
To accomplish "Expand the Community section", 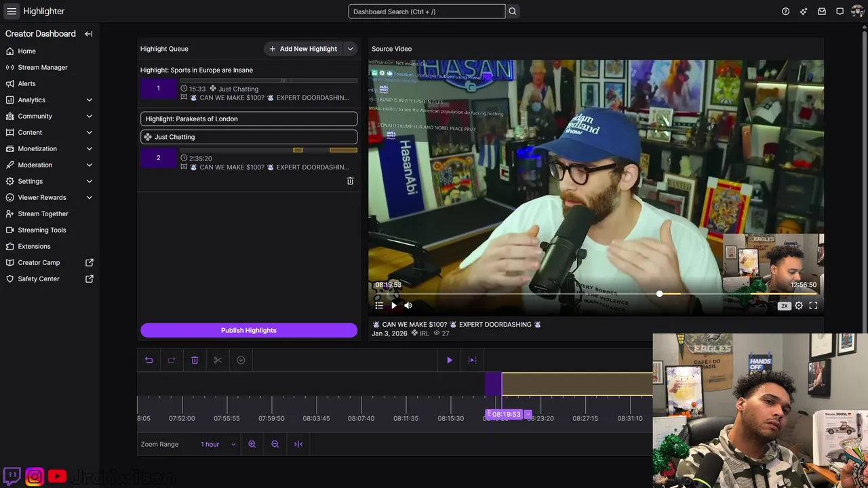I will (90, 116).
